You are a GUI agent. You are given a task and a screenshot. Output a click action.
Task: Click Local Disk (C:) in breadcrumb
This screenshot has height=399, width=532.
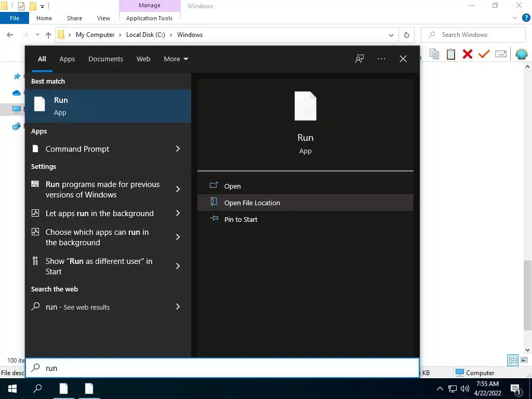pos(145,35)
